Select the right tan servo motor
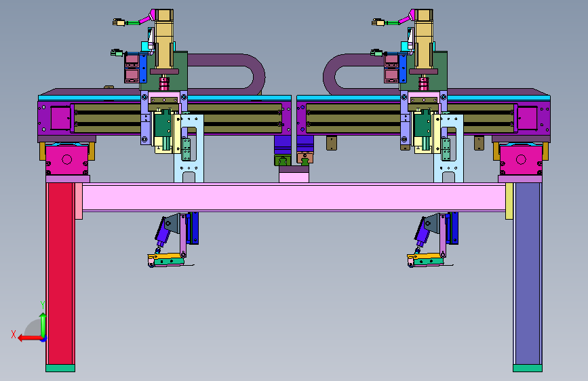This screenshot has width=588, height=381. pyautogui.click(x=423, y=39)
